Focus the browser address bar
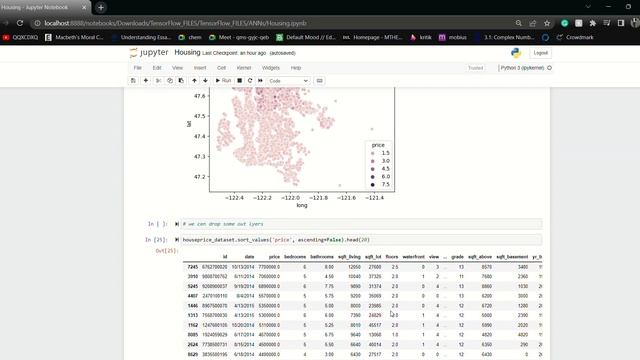This screenshot has width=640, height=360. tap(269, 23)
